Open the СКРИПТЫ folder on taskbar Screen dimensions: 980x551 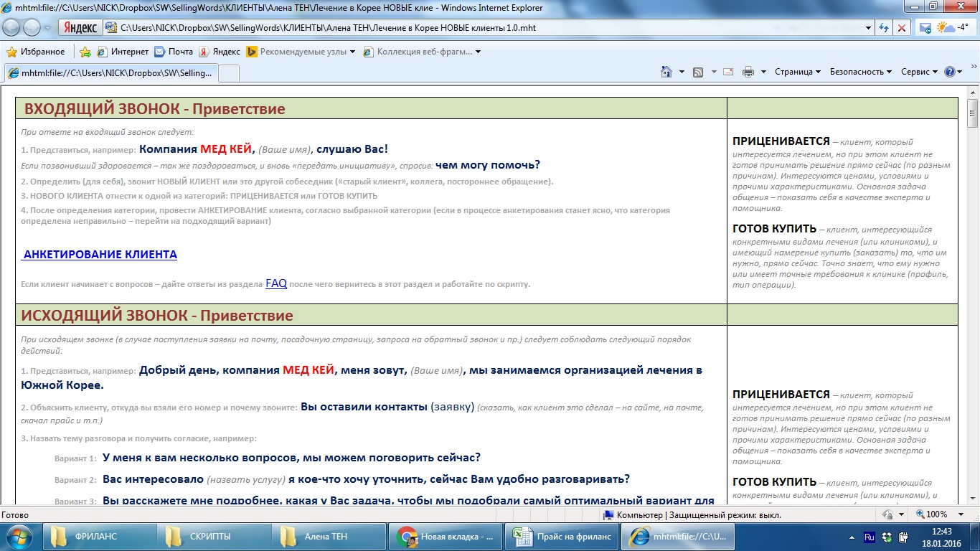(214, 537)
